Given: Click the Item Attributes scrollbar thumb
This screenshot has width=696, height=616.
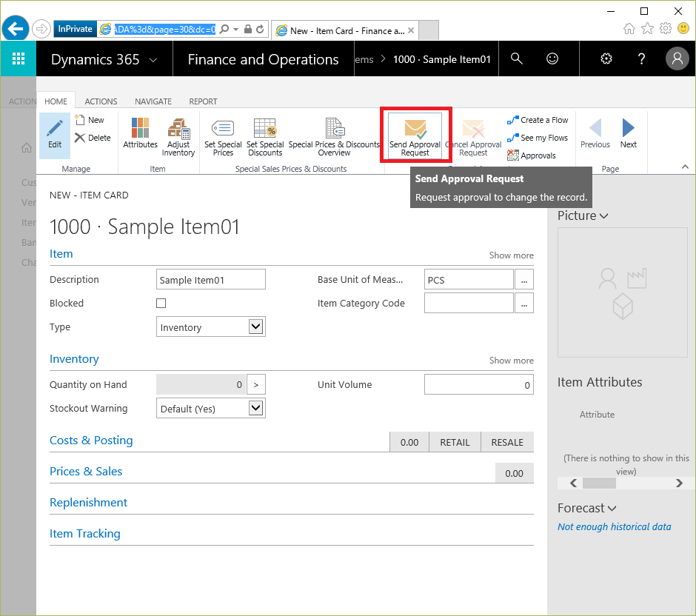Looking at the screenshot, I should [x=599, y=483].
